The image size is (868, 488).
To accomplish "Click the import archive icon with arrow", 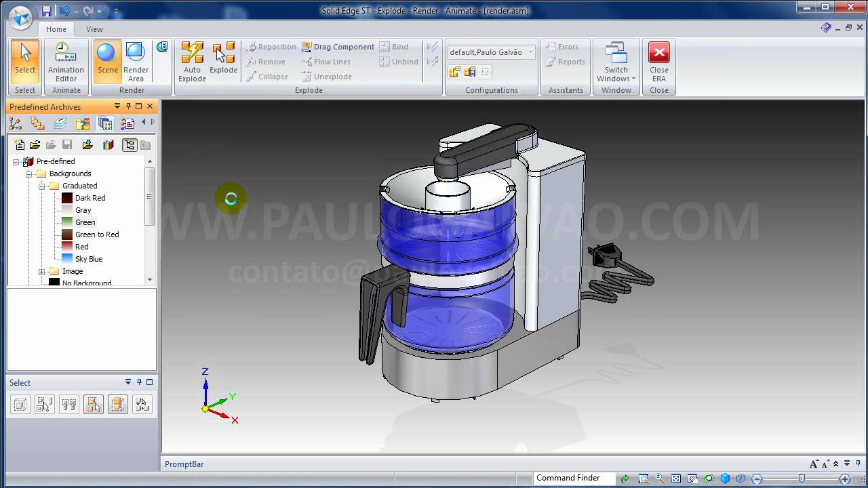I will pyautogui.click(x=87, y=144).
